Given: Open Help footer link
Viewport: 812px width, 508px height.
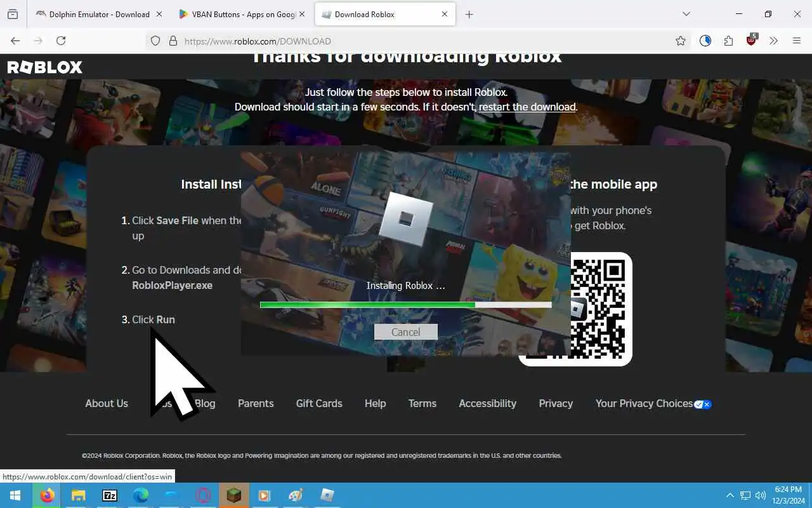Looking at the screenshot, I should (x=376, y=403).
